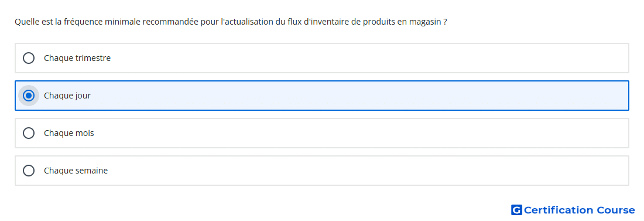Click blank space in "Chaque semaine" option box
This screenshot has height=221, width=644.
pos(369,171)
